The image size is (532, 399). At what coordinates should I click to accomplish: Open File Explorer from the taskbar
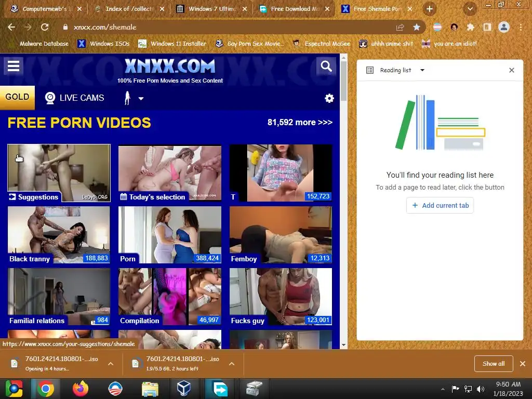(150, 389)
